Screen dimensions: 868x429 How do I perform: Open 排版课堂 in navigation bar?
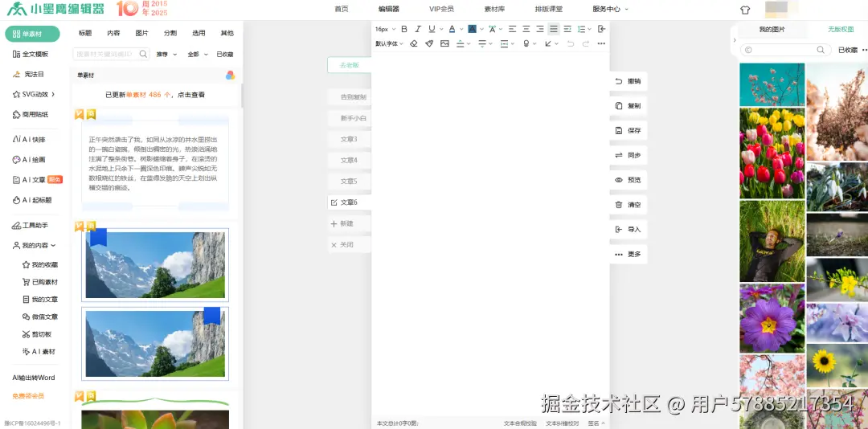549,9
